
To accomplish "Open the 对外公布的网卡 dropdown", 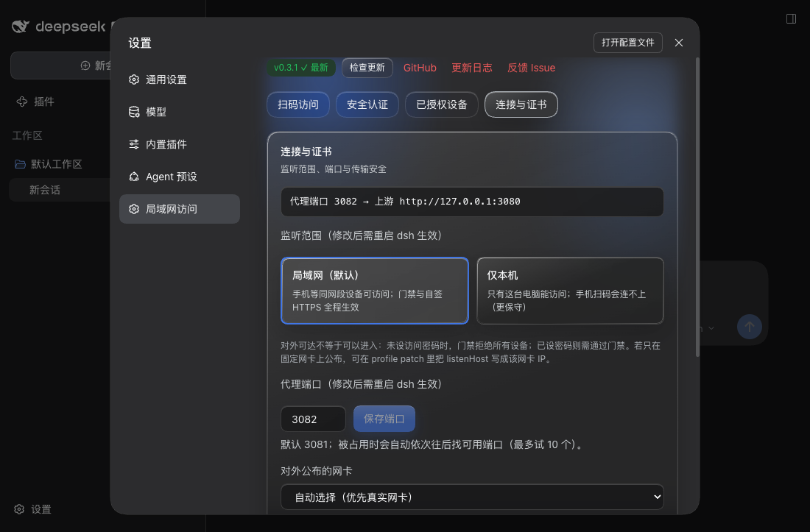I will tap(471, 497).
